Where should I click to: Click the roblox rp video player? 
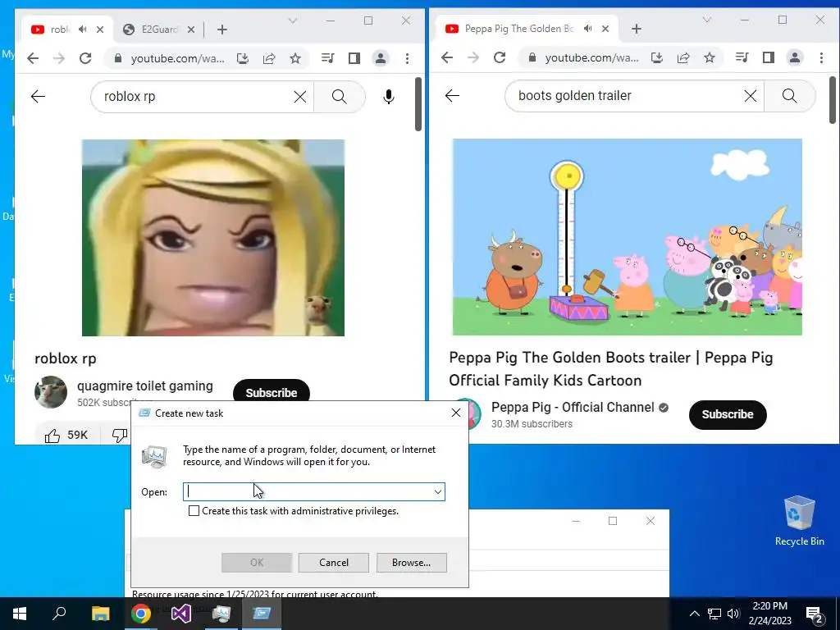[x=213, y=238]
